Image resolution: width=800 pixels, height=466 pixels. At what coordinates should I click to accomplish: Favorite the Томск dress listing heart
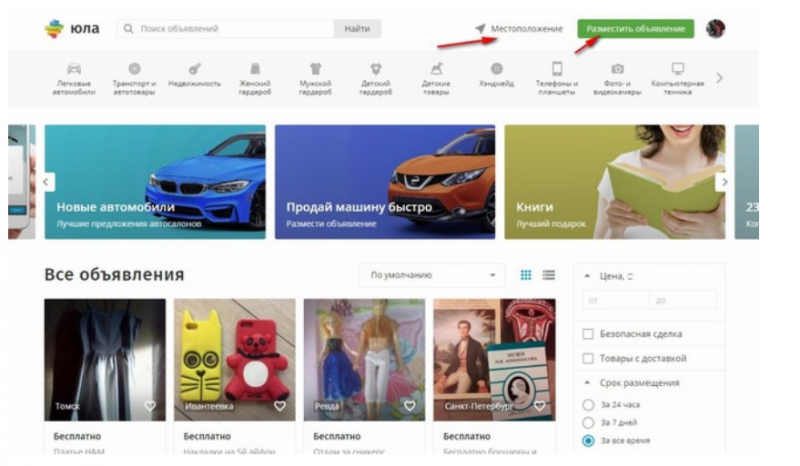149,406
